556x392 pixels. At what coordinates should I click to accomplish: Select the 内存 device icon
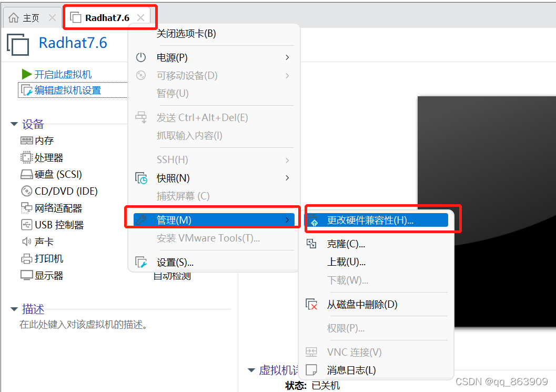(27, 140)
